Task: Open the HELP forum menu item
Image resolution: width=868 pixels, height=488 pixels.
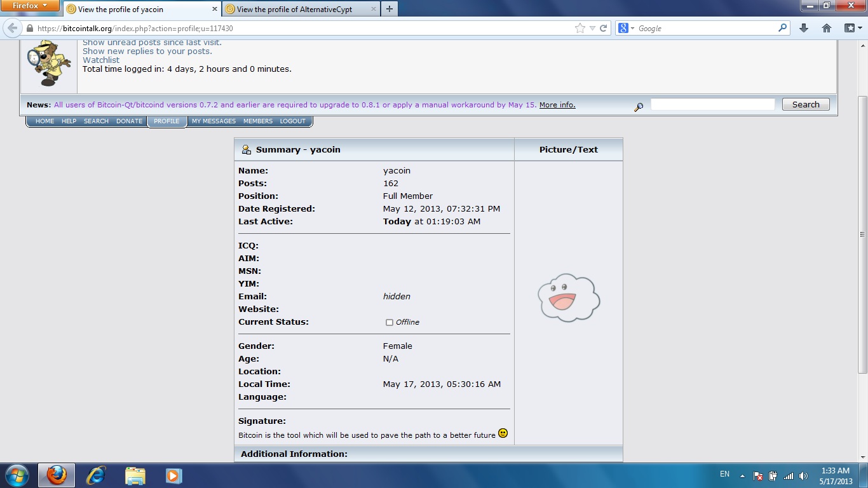Action: pos(69,121)
